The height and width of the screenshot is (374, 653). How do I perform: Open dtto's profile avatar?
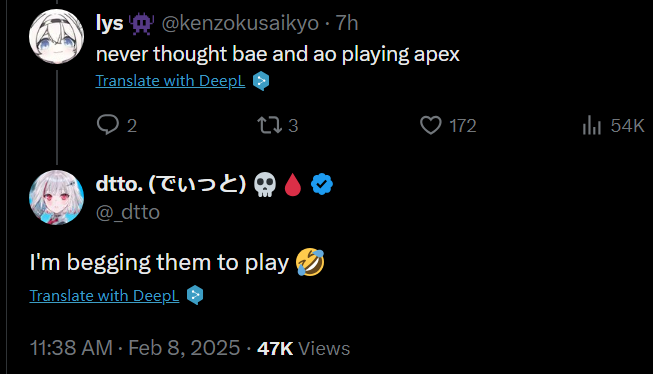click(x=56, y=197)
